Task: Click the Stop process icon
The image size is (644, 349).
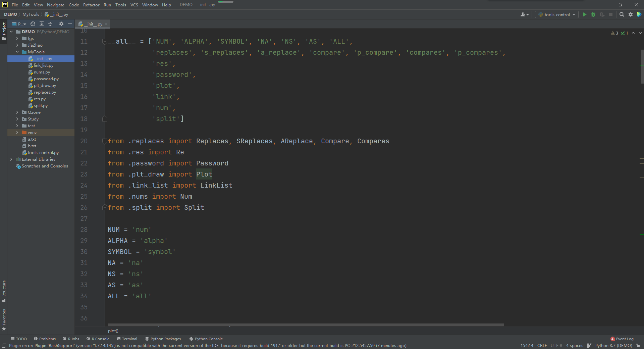Action: coord(611,14)
